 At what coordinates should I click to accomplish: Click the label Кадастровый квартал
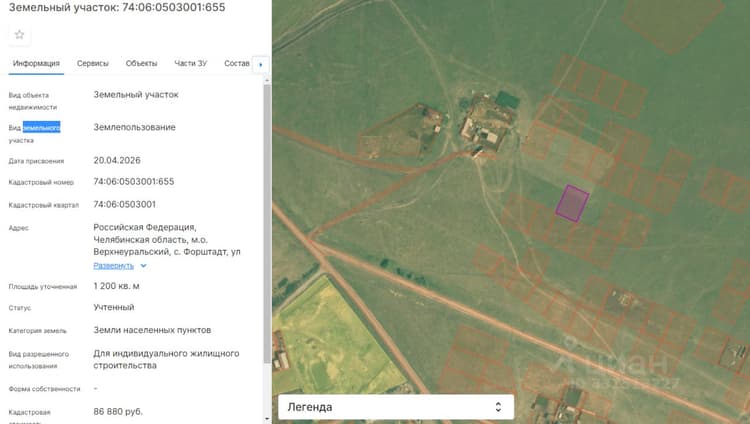click(x=44, y=205)
